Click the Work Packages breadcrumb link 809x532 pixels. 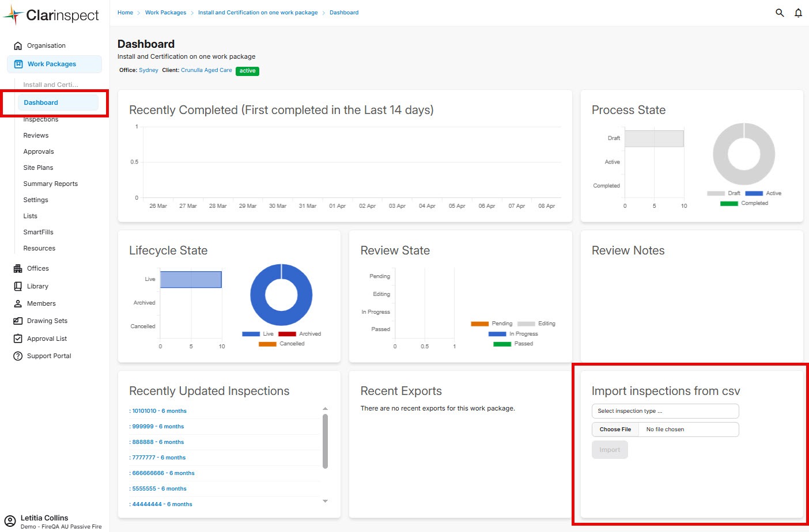pyautogui.click(x=165, y=13)
